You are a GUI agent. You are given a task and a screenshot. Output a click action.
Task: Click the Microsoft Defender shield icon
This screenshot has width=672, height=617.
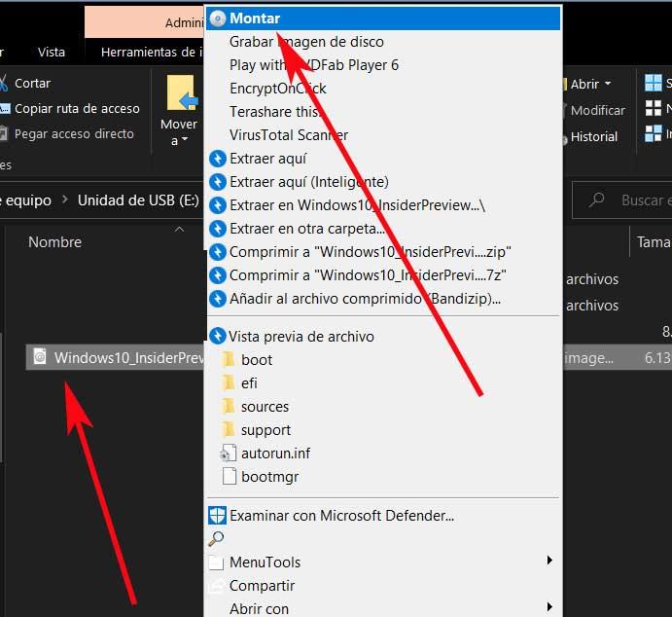click(x=217, y=516)
